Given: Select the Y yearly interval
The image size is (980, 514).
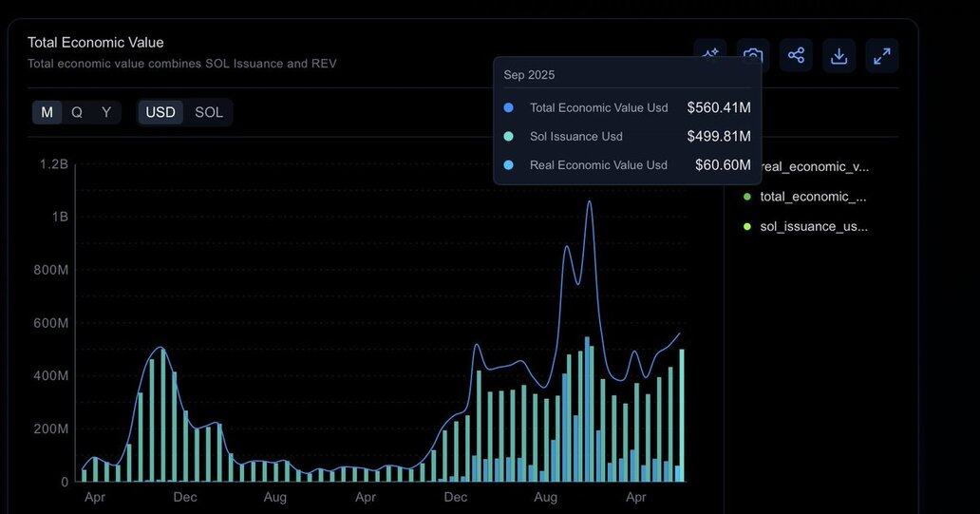Looking at the screenshot, I should tap(106, 112).
